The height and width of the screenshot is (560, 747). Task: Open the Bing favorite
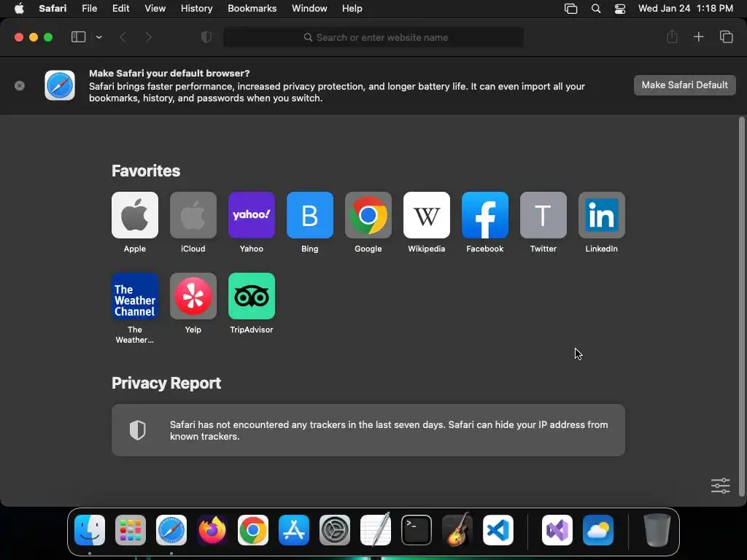click(x=309, y=215)
